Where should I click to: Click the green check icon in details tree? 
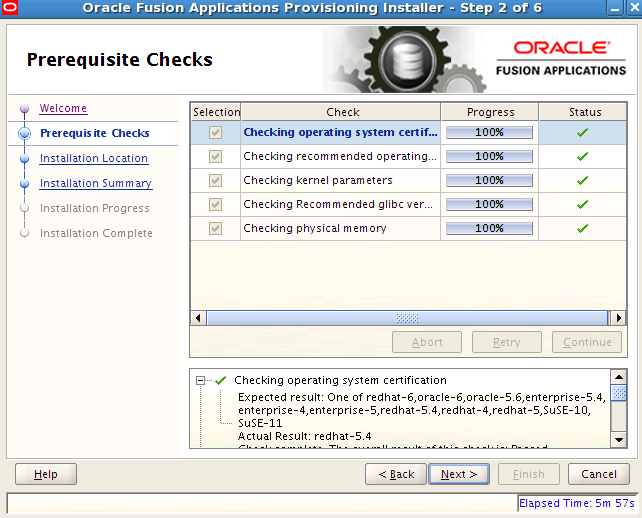[221, 381]
